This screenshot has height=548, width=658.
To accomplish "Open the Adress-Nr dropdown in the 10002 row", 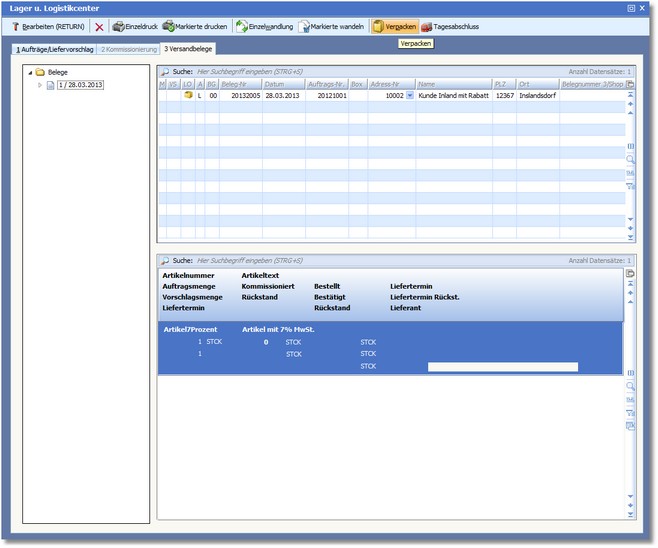I will click(410, 96).
